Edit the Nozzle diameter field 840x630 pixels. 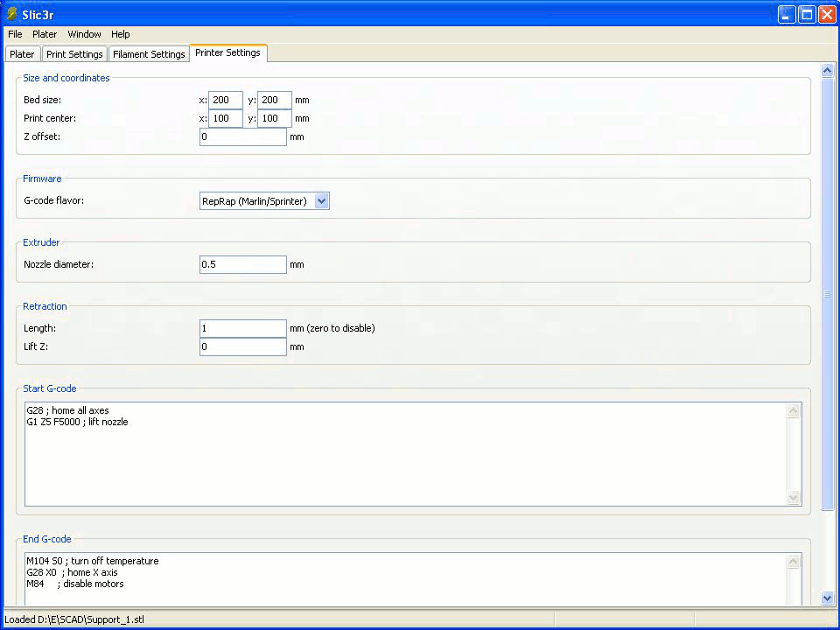coord(242,264)
